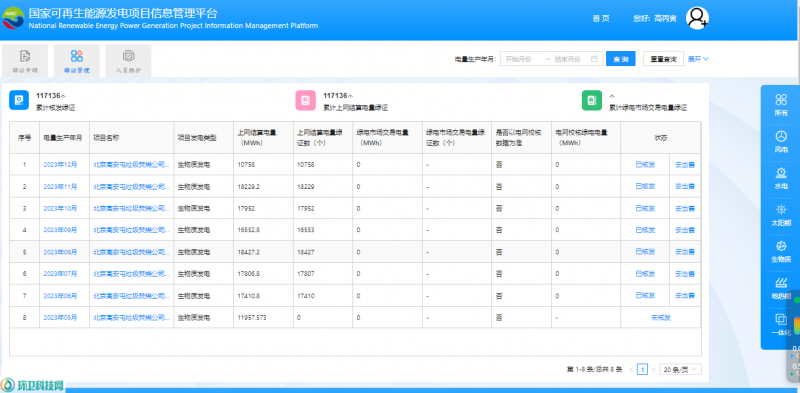Open the 2023年07月 row link
The image size is (800, 393).
click(60, 274)
